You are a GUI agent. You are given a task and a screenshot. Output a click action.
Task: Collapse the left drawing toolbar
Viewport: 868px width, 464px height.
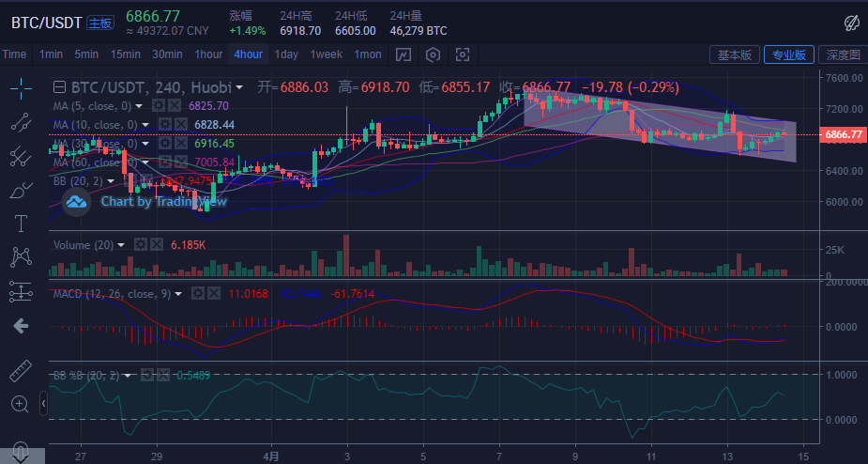[44, 404]
